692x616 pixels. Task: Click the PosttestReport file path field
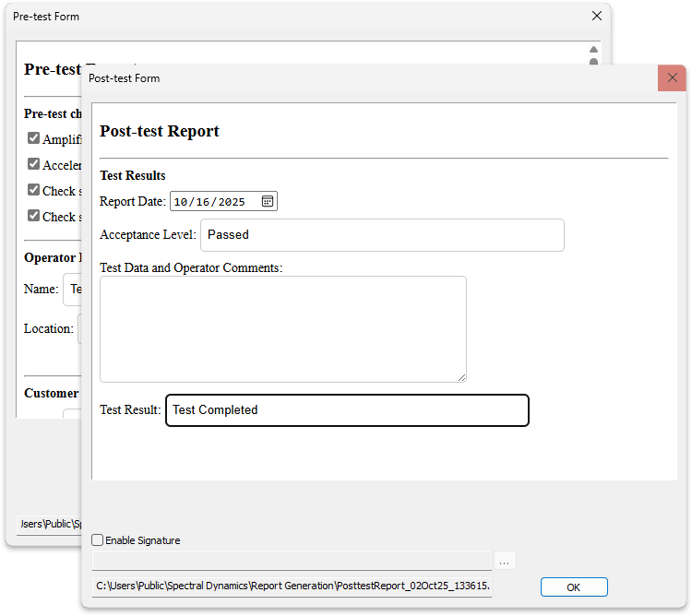(292, 586)
